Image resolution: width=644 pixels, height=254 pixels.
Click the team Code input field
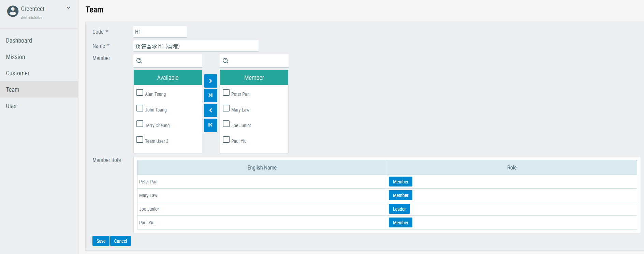(x=160, y=32)
